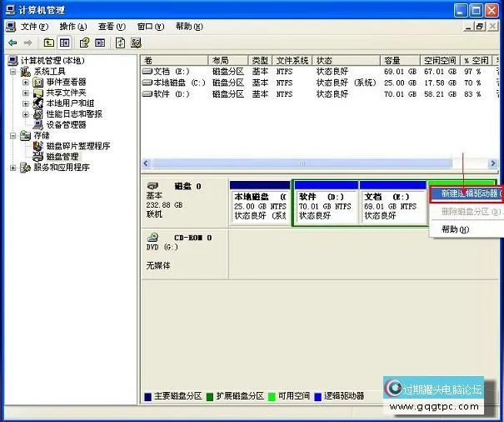Viewport: 504px width, 422px height.
Task: Sort by the 文件系统 column header
Action: (x=292, y=60)
